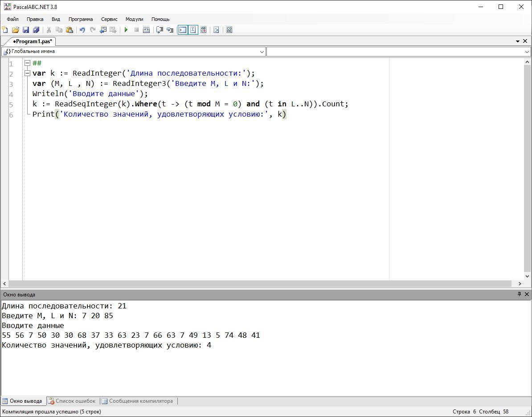Expand the empty right-hand members dropdown

[527, 52]
